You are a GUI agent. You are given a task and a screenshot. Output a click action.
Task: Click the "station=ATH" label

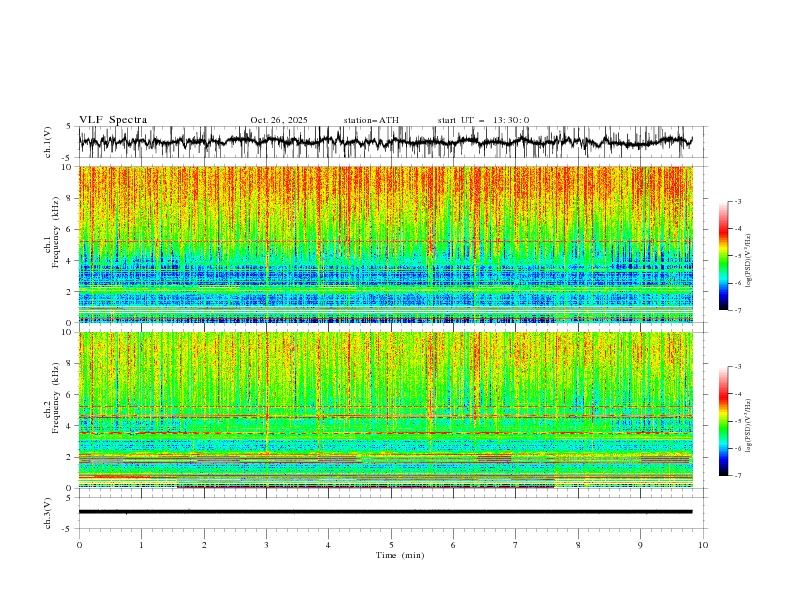[x=371, y=120]
